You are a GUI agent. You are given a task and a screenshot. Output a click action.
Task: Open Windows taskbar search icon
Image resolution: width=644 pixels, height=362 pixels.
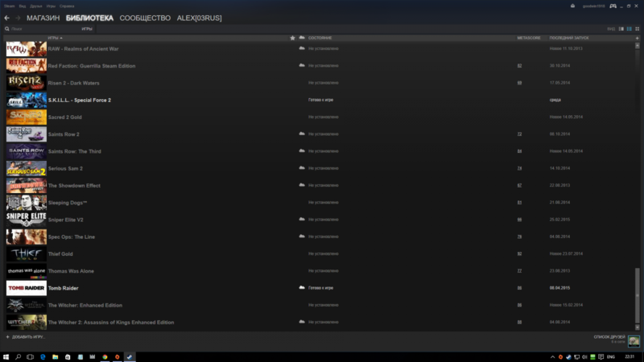[18, 356]
